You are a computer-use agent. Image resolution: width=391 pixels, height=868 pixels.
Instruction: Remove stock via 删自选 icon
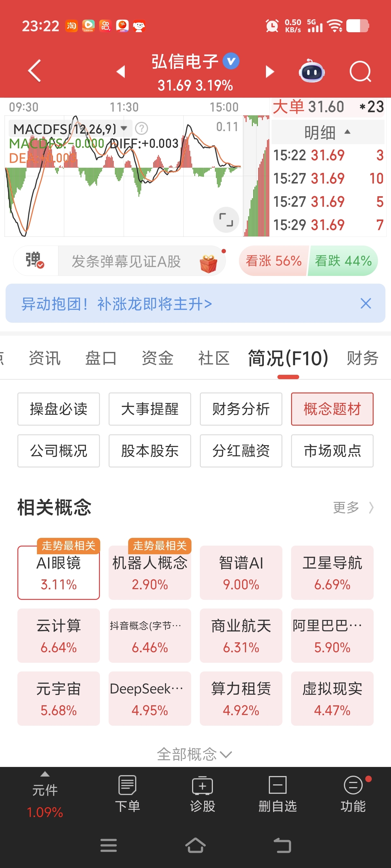277,794
